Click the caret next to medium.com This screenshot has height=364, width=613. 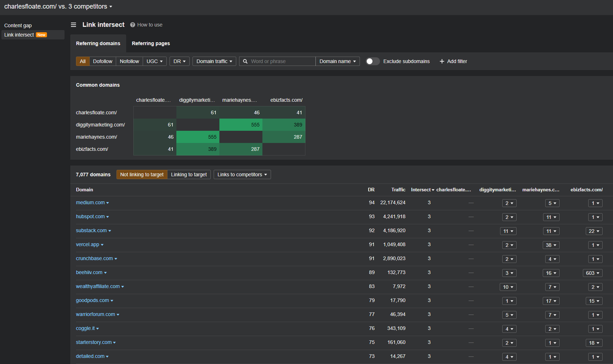108,203
